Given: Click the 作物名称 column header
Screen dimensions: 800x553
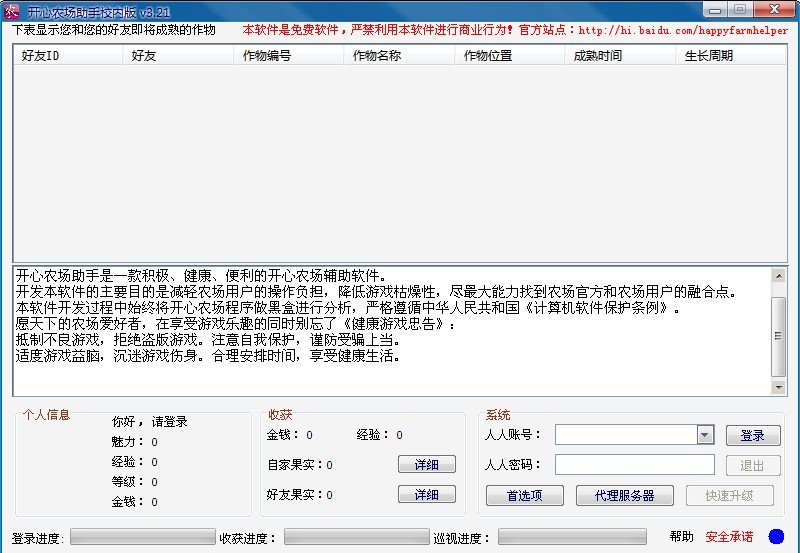Looking at the screenshot, I should [400, 56].
